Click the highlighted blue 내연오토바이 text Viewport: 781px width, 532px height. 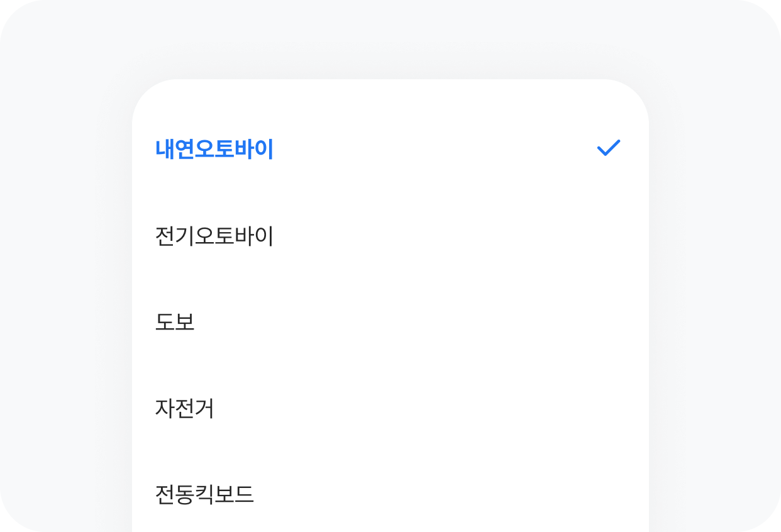tap(214, 150)
